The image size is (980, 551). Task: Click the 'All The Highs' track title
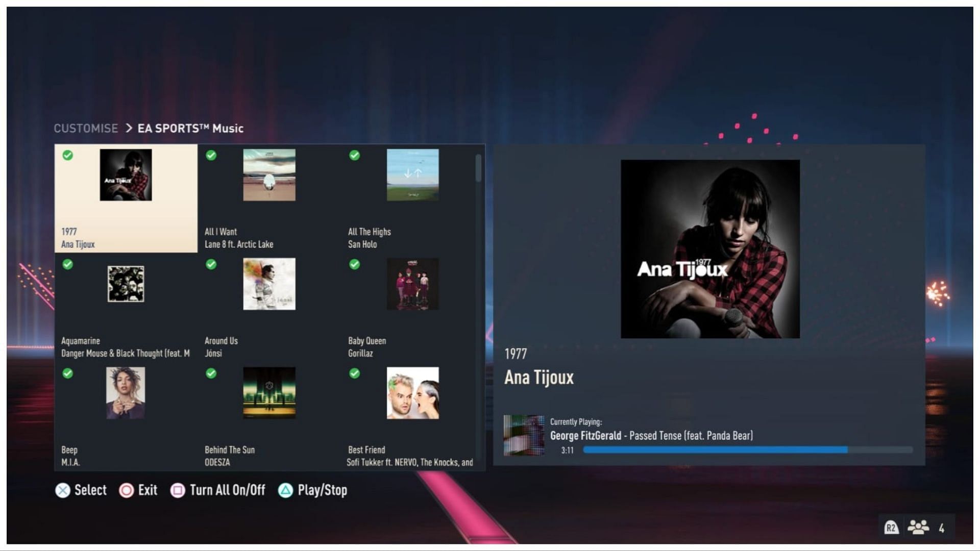click(x=370, y=232)
